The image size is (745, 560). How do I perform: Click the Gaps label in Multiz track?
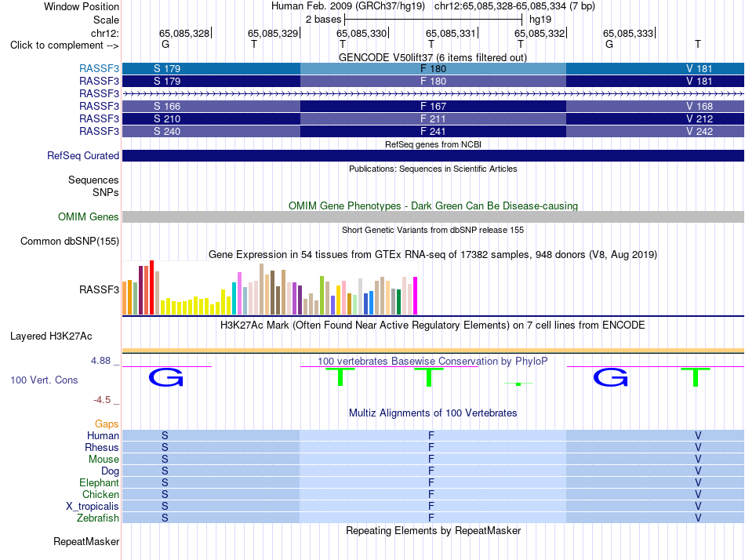point(107,424)
